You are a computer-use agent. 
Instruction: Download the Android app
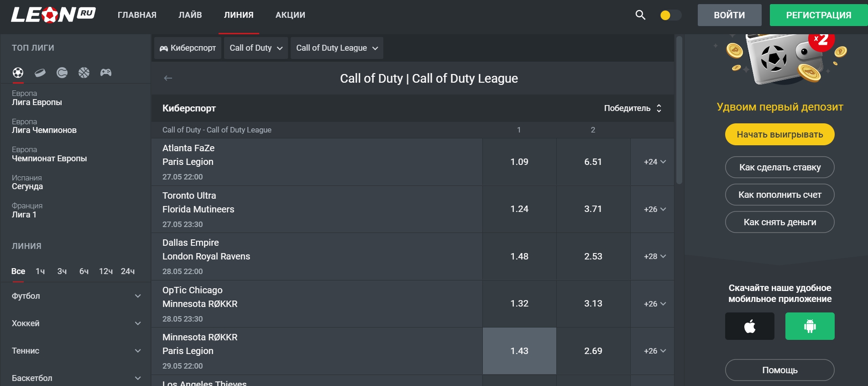(x=810, y=326)
